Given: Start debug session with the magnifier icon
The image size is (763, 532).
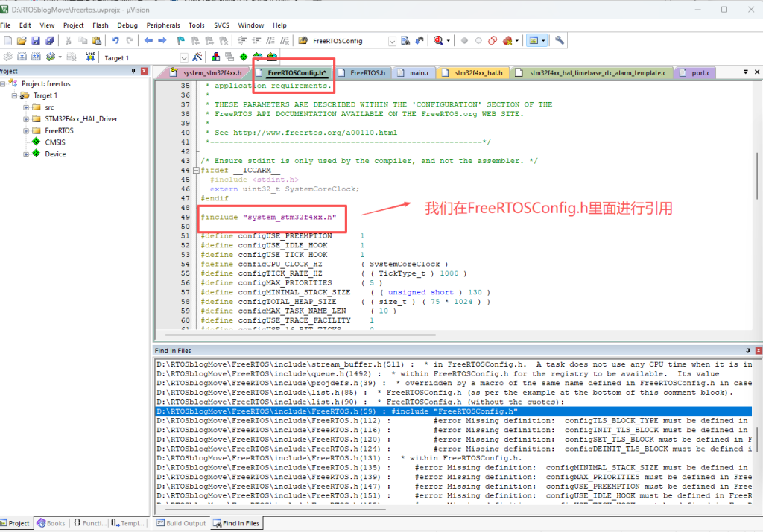Looking at the screenshot, I should [438, 40].
